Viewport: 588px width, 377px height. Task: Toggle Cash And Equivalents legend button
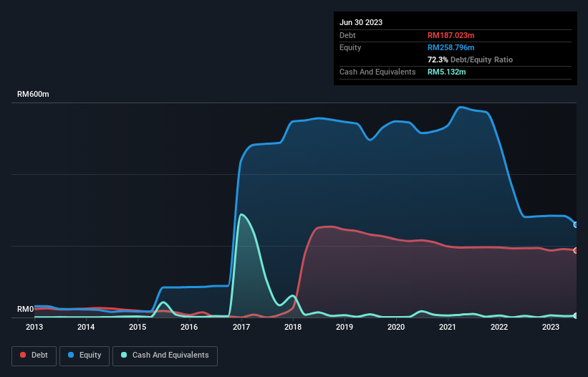point(165,355)
